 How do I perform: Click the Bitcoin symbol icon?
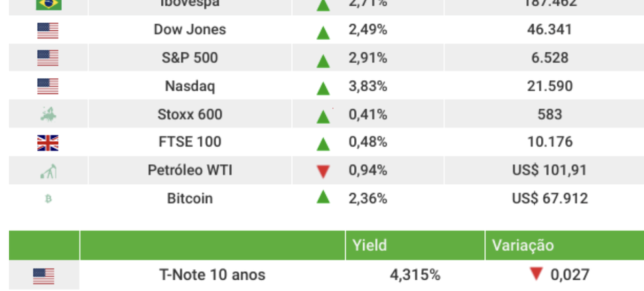coord(48,198)
